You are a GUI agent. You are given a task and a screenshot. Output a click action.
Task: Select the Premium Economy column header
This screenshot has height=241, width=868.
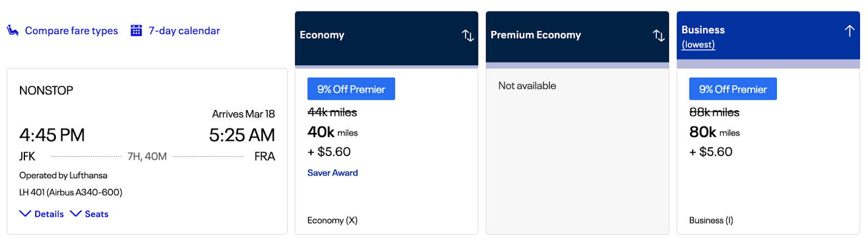535,35
